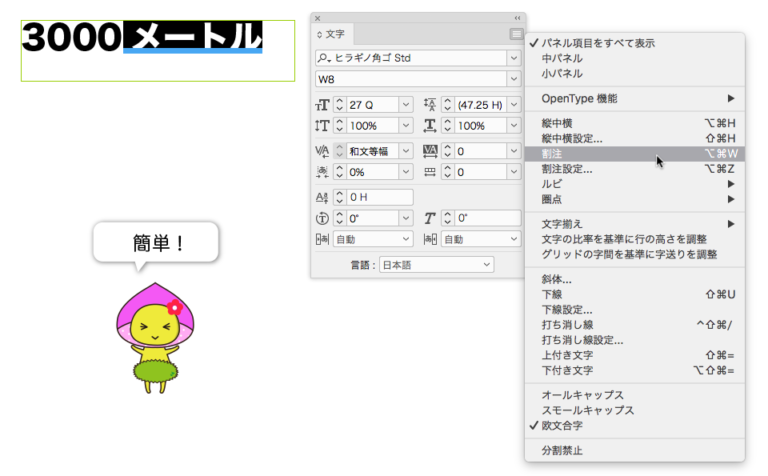Click the baseline shift field showing 0 H
The height and width of the screenshot is (476, 768).
tap(378, 197)
